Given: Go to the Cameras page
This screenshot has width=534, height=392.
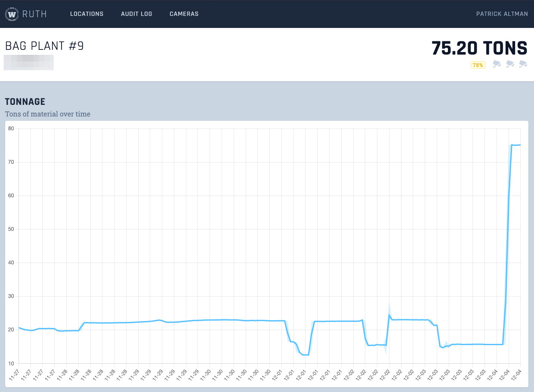Looking at the screenshot, I should click(x=184, y=14).
